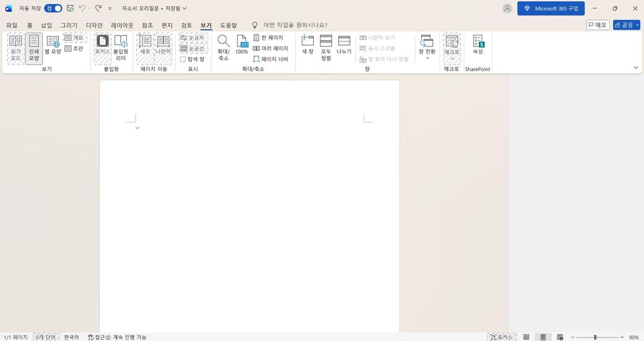Collapse the ribbon with the chevron
This screenshot has width=644, height=341.
pos(635,67)
